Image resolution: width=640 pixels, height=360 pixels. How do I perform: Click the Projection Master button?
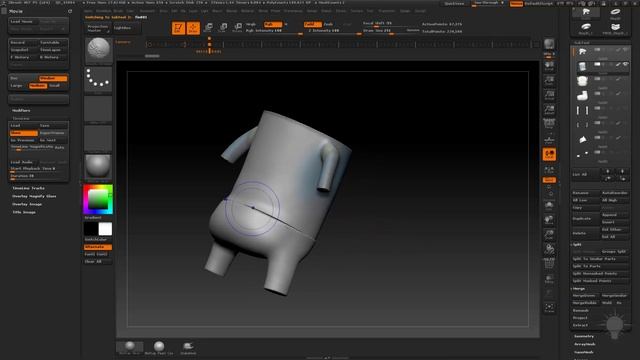(98, 28)
